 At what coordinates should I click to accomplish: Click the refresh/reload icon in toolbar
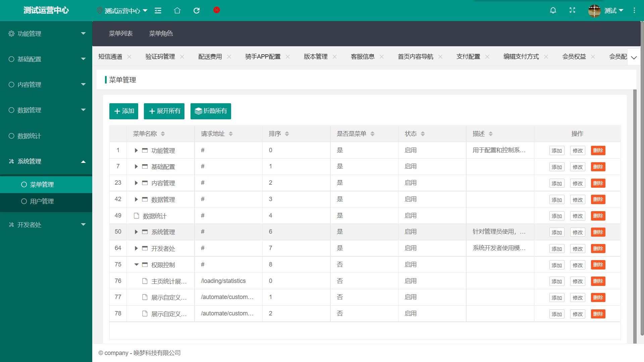[196, 10]
